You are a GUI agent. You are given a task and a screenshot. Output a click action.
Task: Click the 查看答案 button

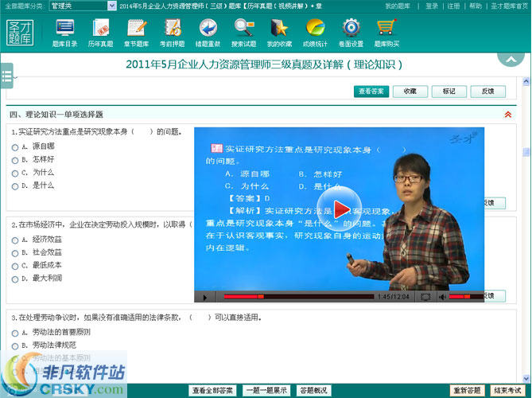(x=371, y=92)
